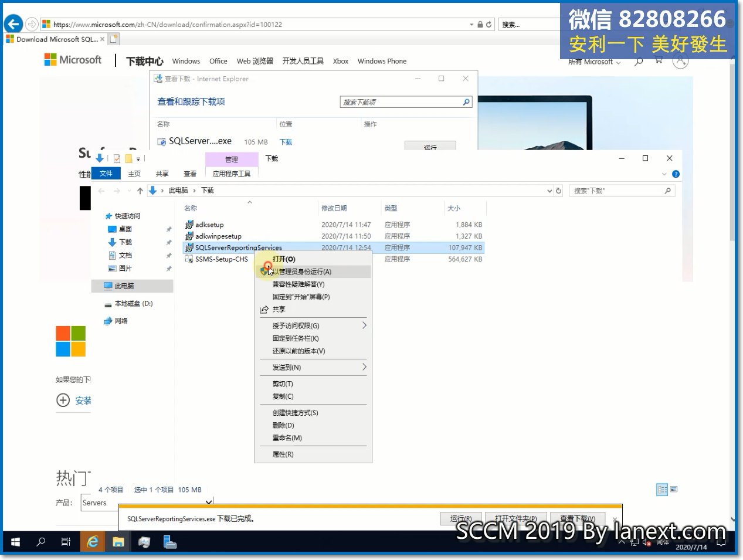
Task: Click the properties icon in Explorer quick access toolbar
Action: (117, 158)
